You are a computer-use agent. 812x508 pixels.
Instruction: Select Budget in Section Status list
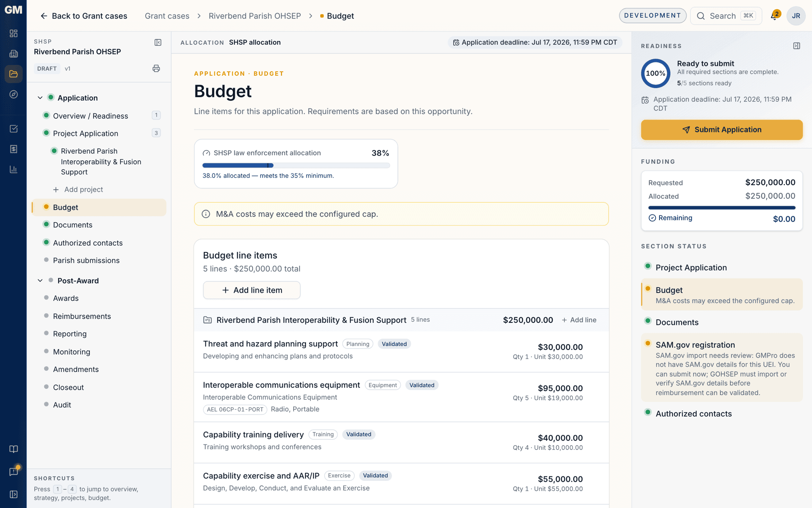click(x=721, y=295)
